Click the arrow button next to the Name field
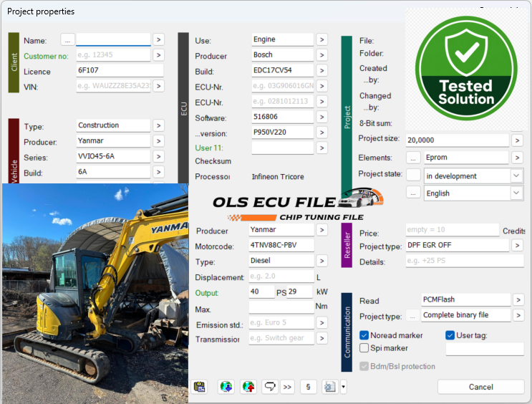Screen dimensions: 532x404 (x=158, y=39)
